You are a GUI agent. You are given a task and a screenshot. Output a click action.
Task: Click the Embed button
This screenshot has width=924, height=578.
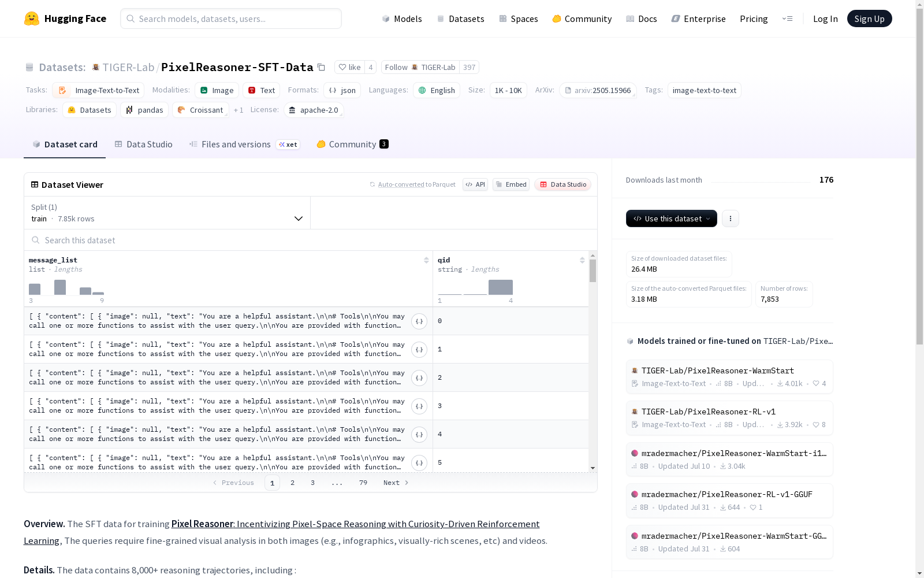click(511, 184)
